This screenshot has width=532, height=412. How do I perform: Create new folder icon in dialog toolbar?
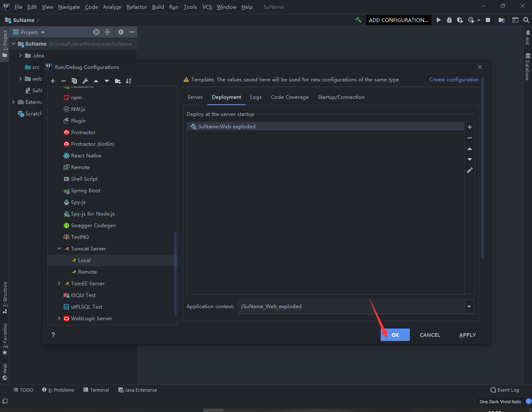point(118,81)
